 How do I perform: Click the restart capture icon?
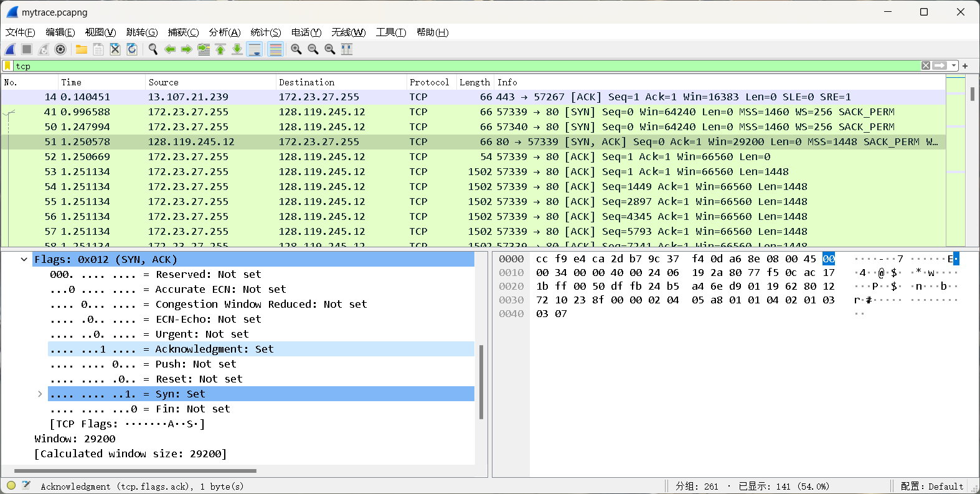pos(44,49)
